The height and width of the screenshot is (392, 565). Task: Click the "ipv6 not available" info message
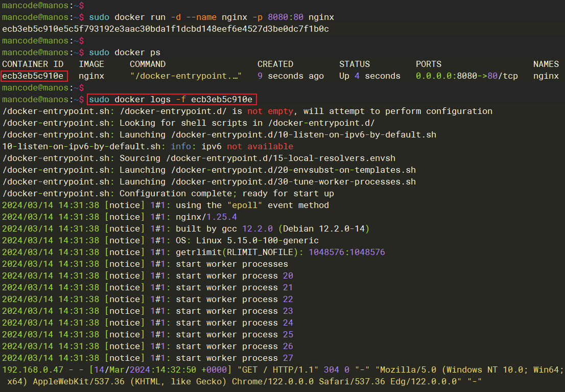pos(247,147)
